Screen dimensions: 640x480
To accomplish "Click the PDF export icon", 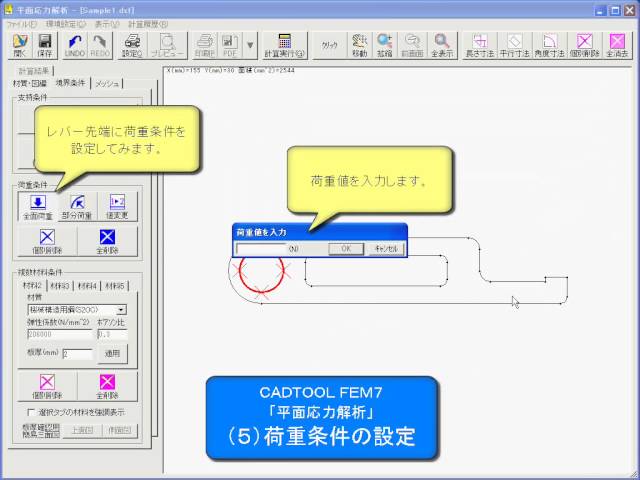I will point(230,46).
